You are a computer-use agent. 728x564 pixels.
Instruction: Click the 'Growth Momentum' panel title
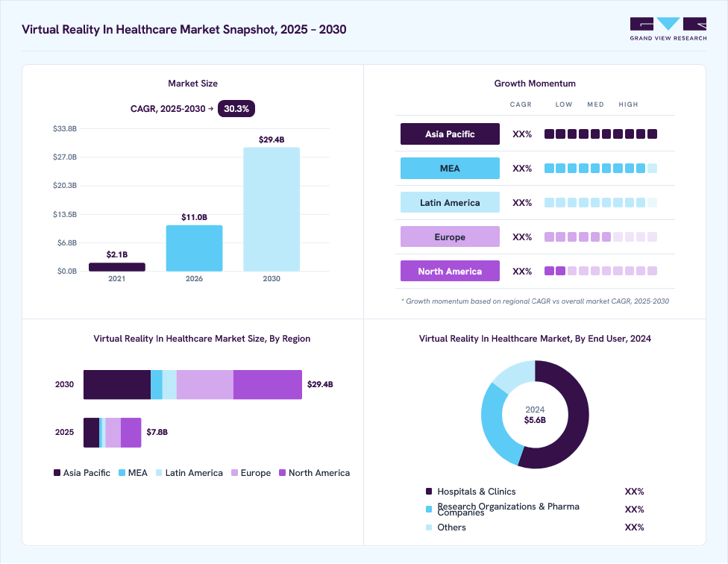tap(535, 84)
